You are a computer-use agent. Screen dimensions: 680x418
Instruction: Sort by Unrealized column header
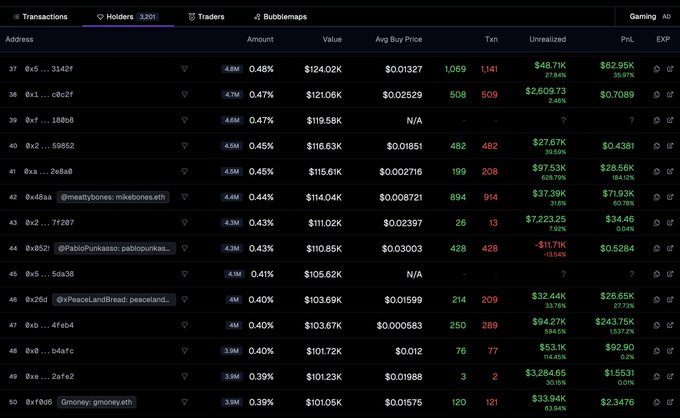[x=547, y=39]
